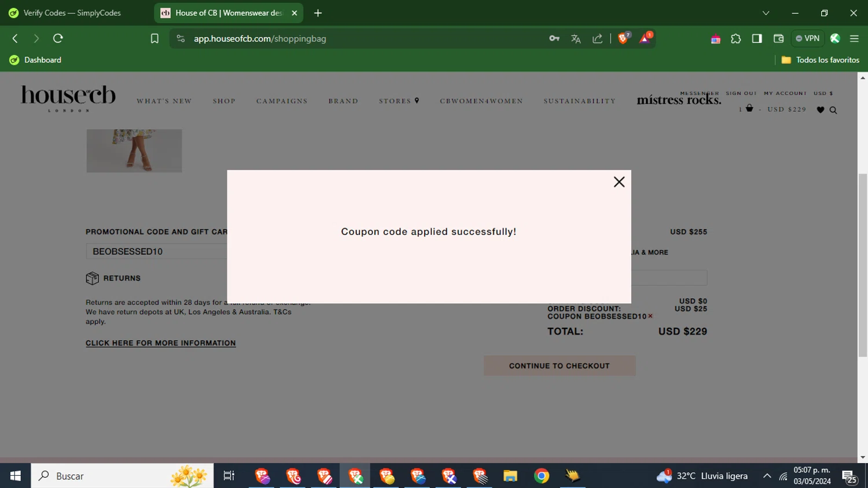Click the subtotal USD $255 value
Screen dimensions: 868x488
689,232
